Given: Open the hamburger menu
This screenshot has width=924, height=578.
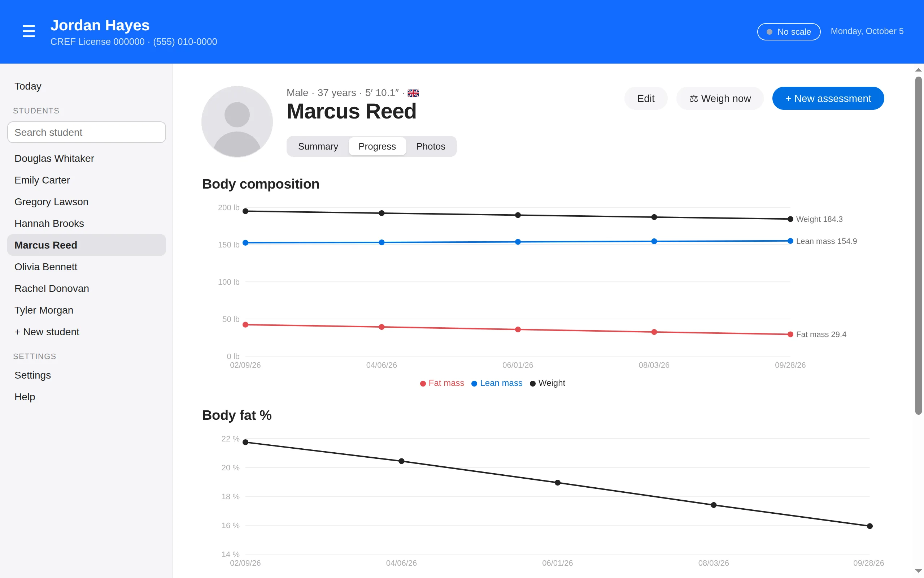Looking at the screenshot, I should coord(29,31).
